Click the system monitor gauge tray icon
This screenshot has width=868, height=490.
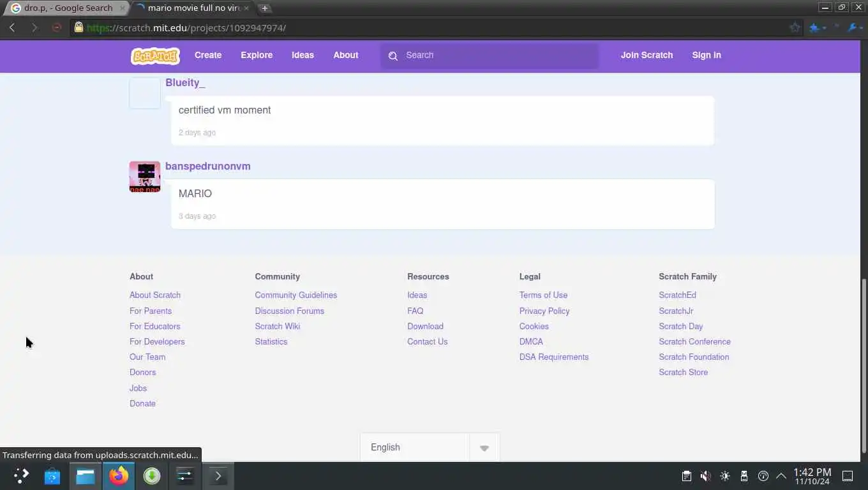point(763,476)
